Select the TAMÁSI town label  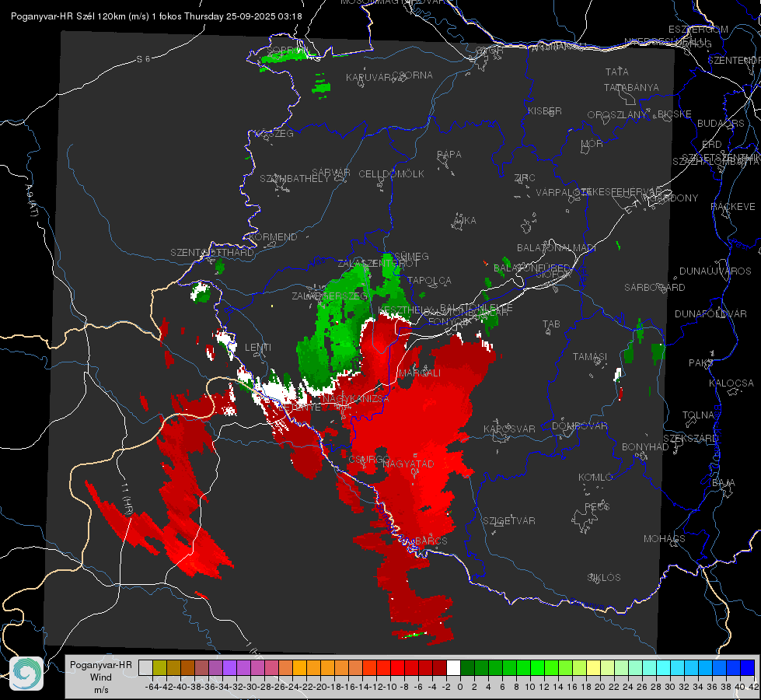[x=590, y=356]
